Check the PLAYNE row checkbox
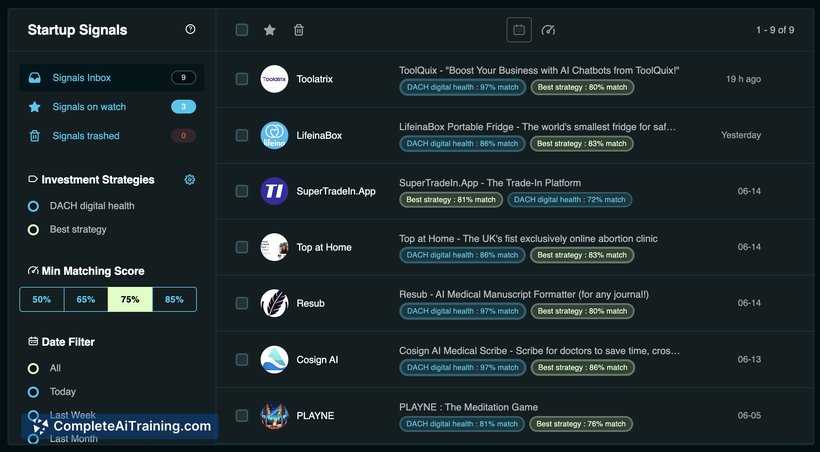The height and width of the screenshot is (452, 820). (x=242, y=415)
